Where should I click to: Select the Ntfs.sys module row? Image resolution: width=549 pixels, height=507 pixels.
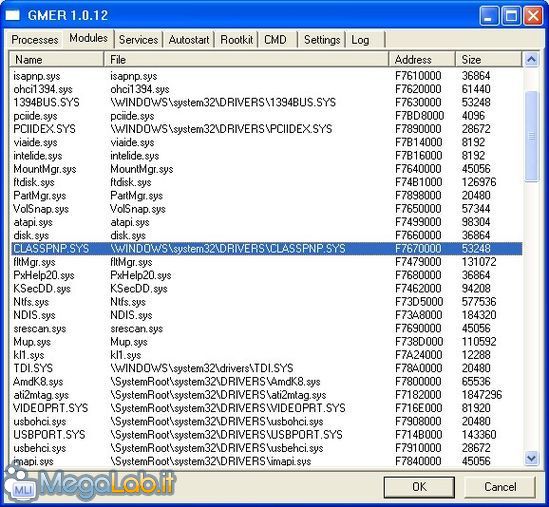point(267,302)
